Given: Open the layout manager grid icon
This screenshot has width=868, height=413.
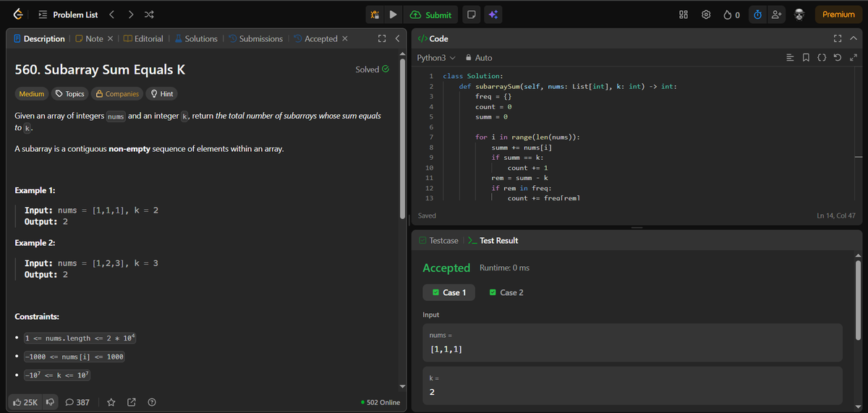Looking at the screenshot, I should point(684,14).
